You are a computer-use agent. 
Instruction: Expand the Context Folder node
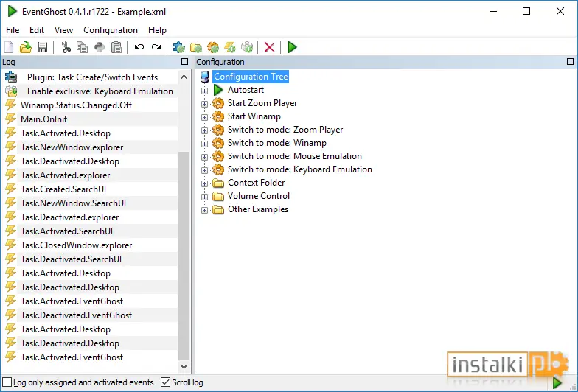tap(204, 183)
